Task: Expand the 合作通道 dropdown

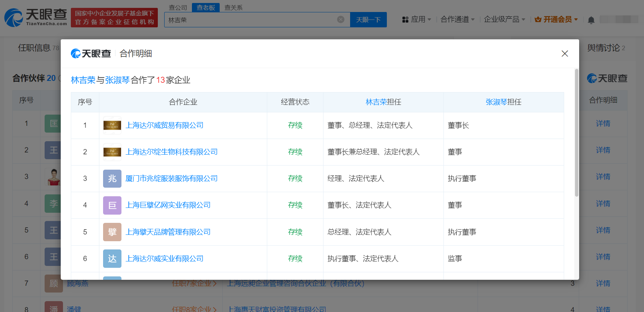Action: pos(457,19)
